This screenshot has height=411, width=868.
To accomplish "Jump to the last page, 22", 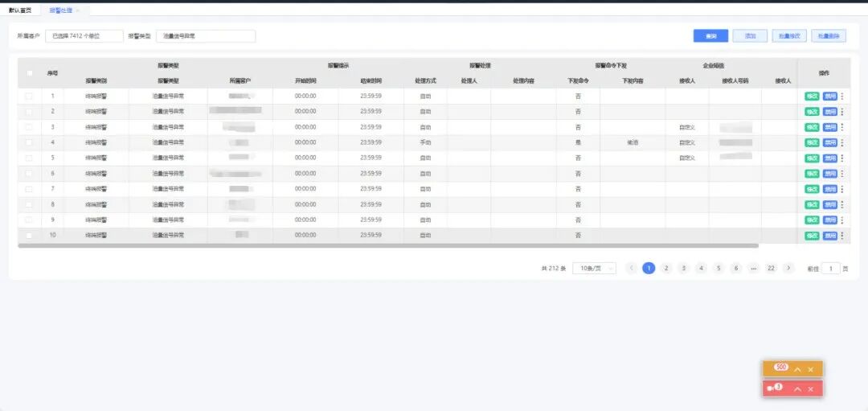I will coord(771,268).
